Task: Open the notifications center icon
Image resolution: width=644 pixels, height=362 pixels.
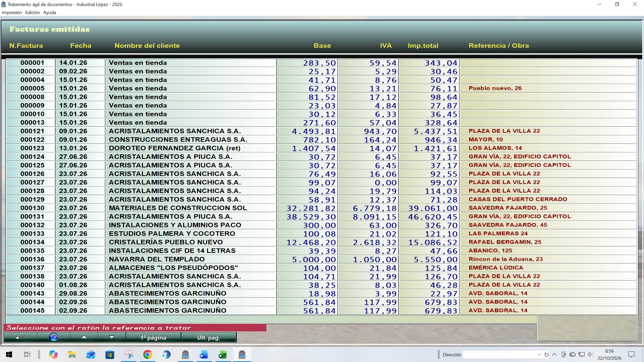Action: 631,355
